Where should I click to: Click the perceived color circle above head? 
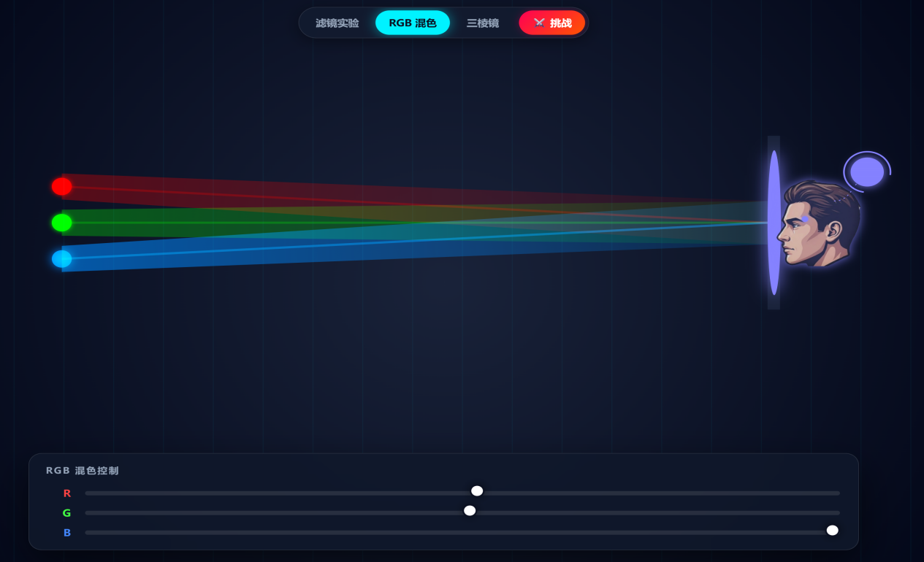point(867,172)
